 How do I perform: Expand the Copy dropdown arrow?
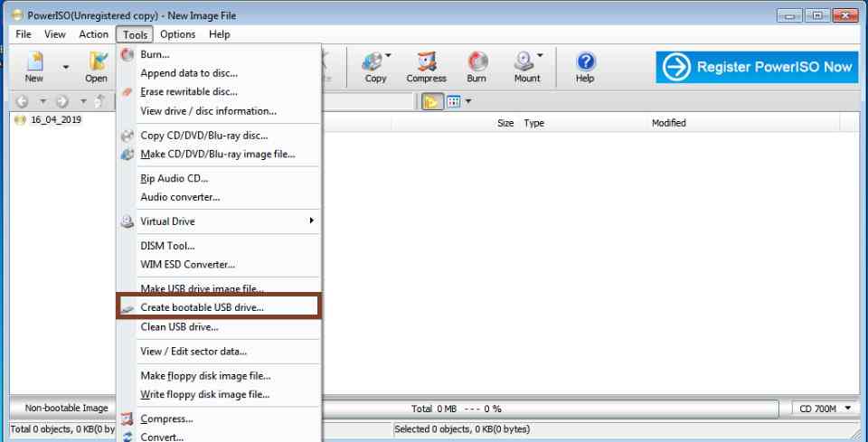pos(389,55)
